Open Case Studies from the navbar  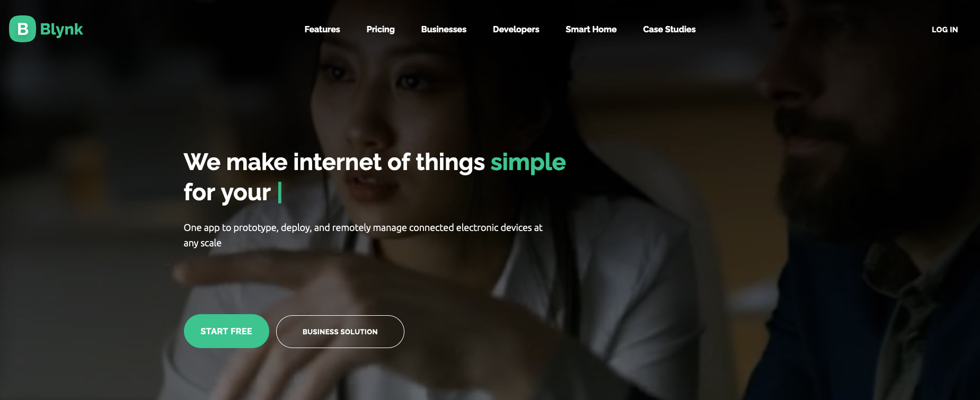pyautogui.click(x=669, y=29)
